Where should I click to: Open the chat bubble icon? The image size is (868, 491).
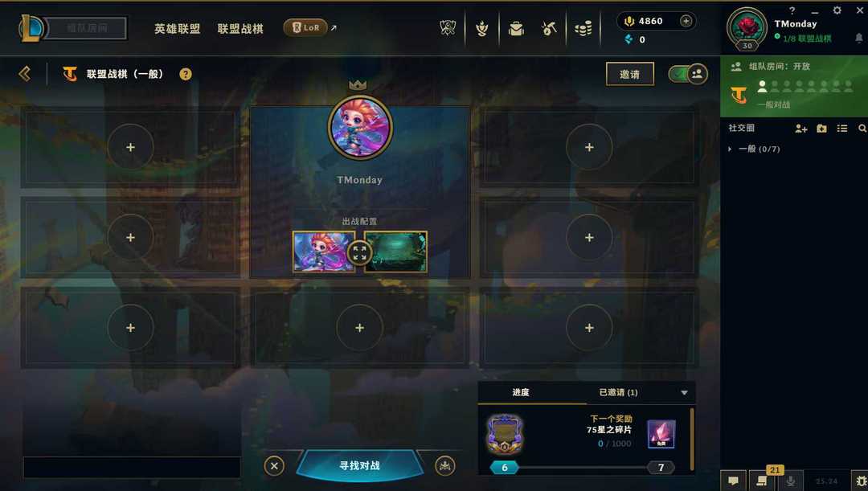click(x=733, y=481)
